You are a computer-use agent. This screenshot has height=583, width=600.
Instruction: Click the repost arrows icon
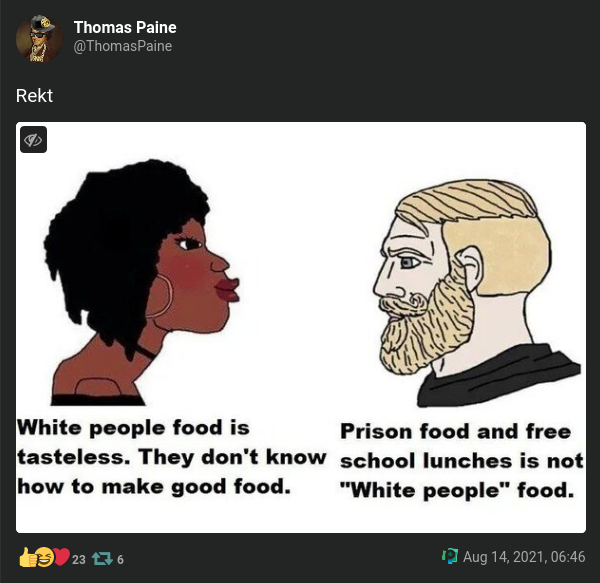tap(102, 559)
